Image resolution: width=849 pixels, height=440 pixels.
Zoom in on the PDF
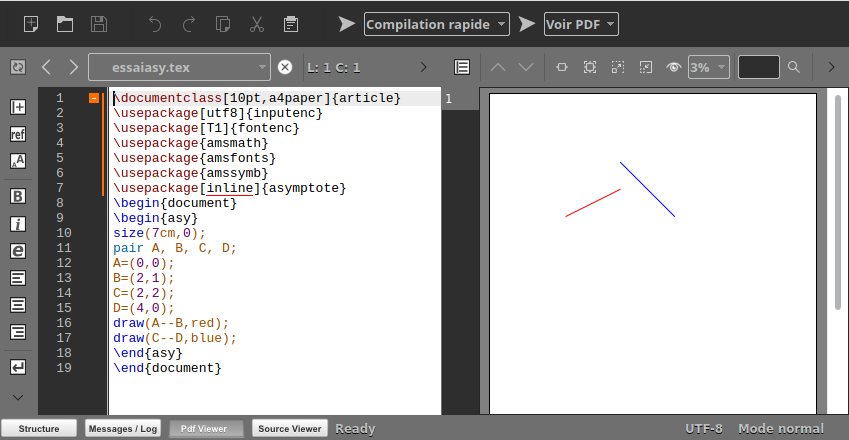tap(618, 67)
